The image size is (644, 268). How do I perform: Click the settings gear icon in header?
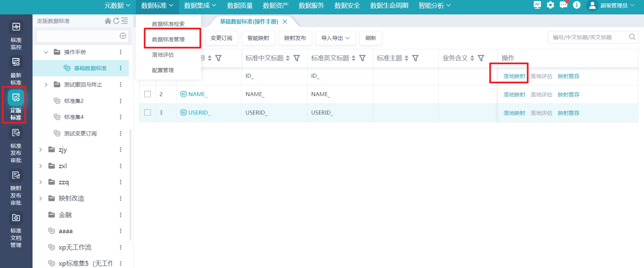[550, 5]
